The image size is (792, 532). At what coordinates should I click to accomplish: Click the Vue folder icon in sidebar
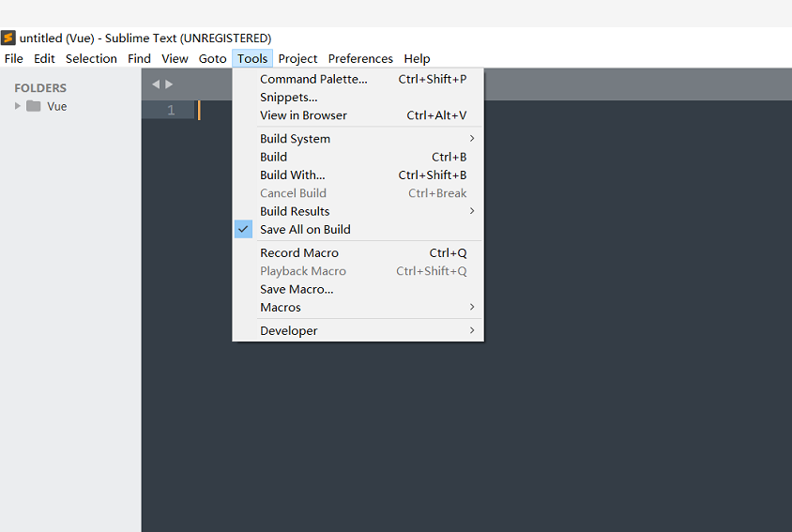34,106
